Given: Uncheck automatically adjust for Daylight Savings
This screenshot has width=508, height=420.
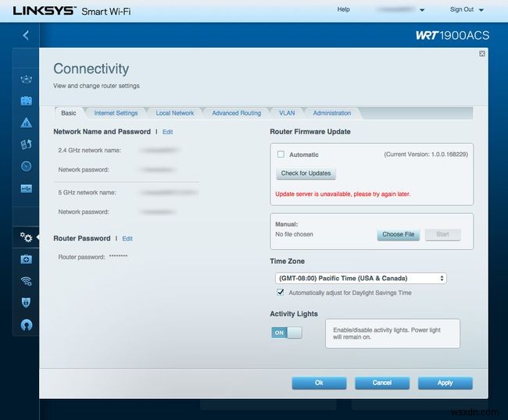Looking at the screenshot, I should coord(281,293).
